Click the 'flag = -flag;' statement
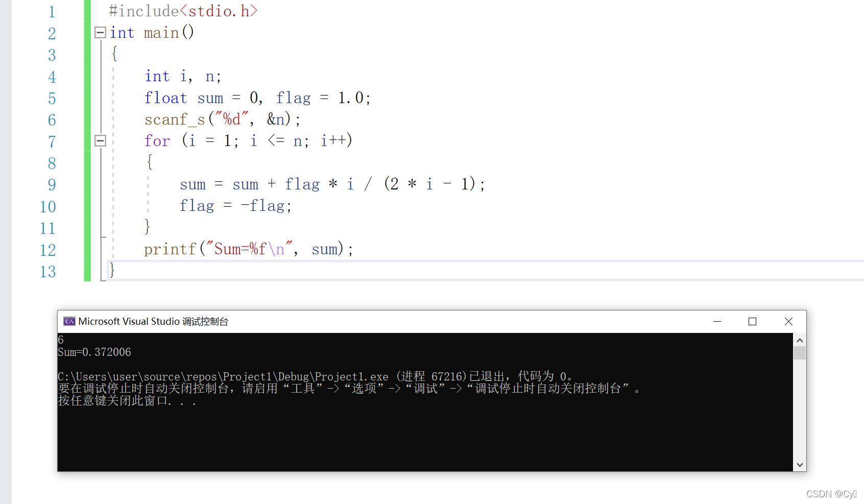 [235, 206]
